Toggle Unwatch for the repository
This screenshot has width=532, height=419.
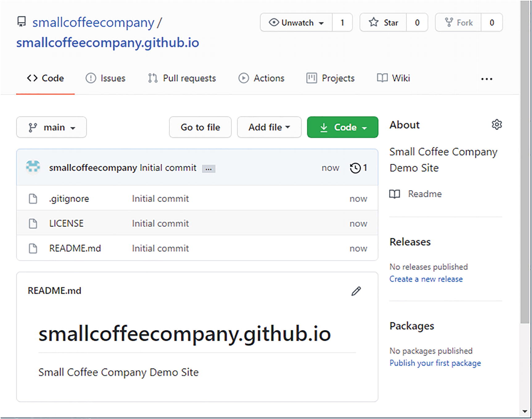coord(296,22)
